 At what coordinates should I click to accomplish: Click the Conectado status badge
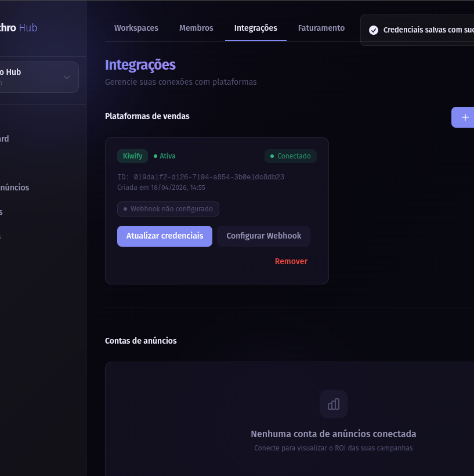pos(291,156)
